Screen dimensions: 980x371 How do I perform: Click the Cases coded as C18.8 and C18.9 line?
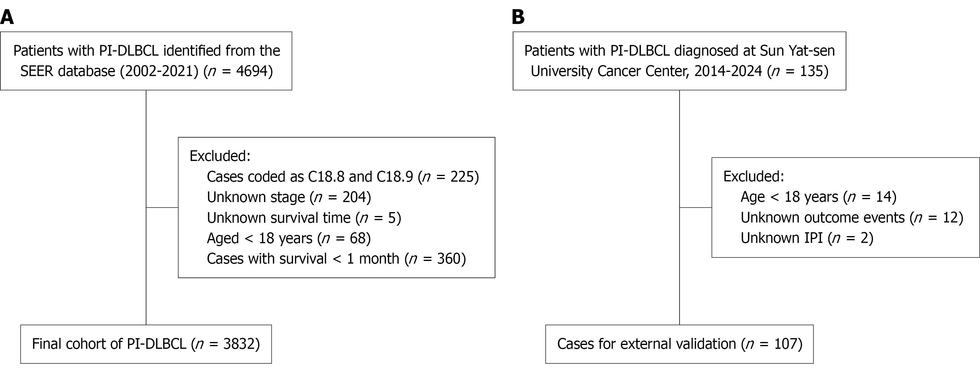(342, 177)
